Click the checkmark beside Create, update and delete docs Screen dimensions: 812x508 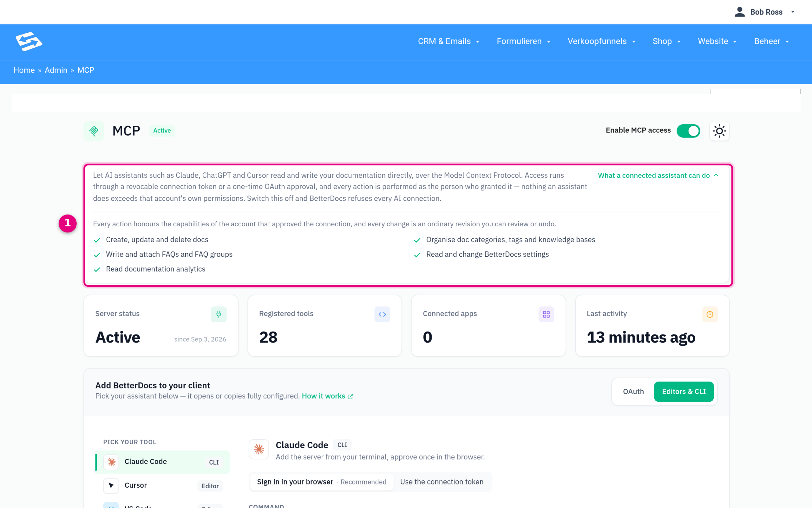point(97,240)
